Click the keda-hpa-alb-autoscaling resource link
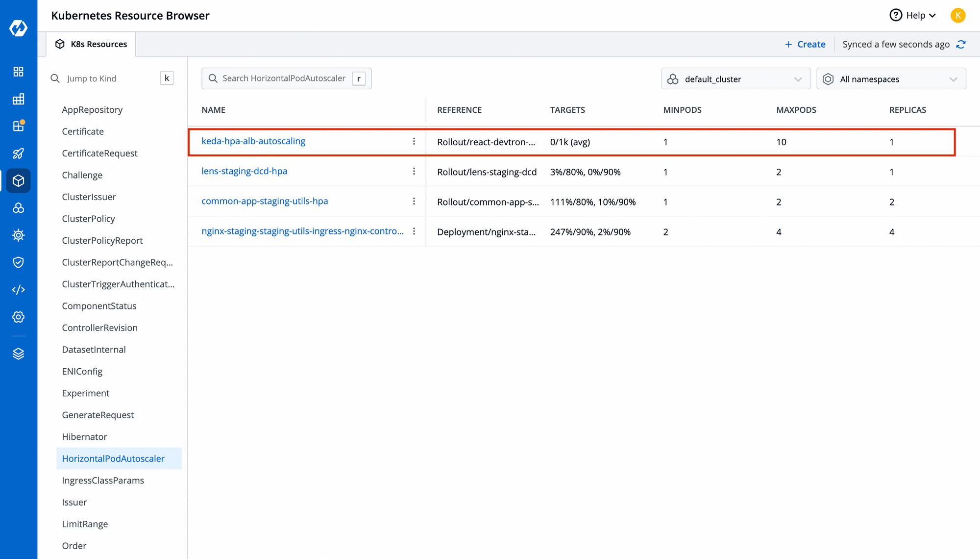The height and width of the screenshot is (559, 980). [x=254, y=141]
